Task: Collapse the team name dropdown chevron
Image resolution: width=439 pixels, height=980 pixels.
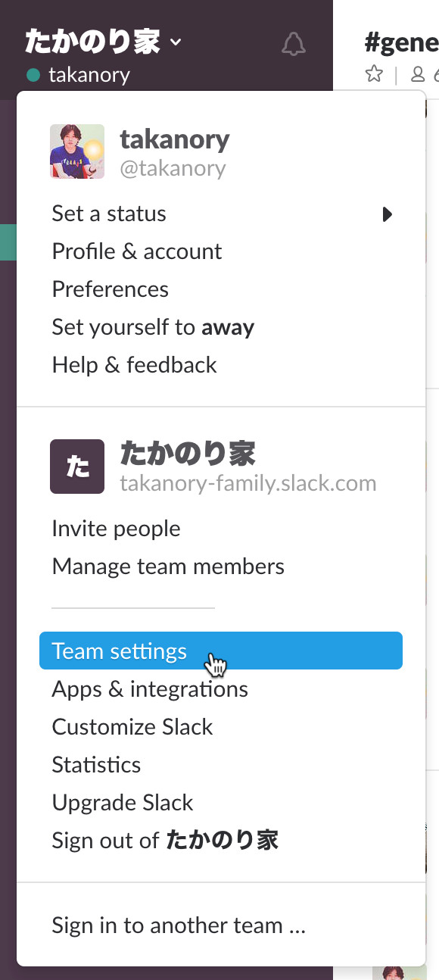Action: [176, 42]
